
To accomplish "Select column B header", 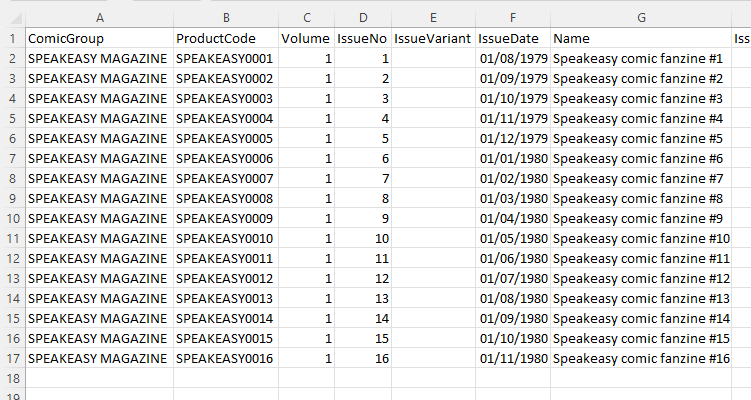I will click(226, 18).
